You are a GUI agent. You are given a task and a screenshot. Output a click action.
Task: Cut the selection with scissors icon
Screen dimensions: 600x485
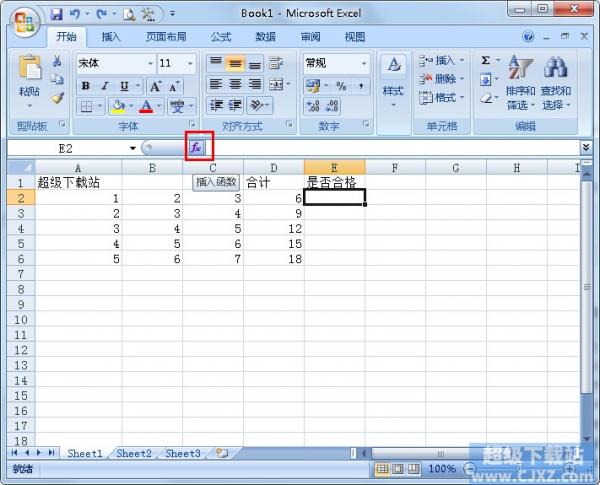tap(57, 61)
